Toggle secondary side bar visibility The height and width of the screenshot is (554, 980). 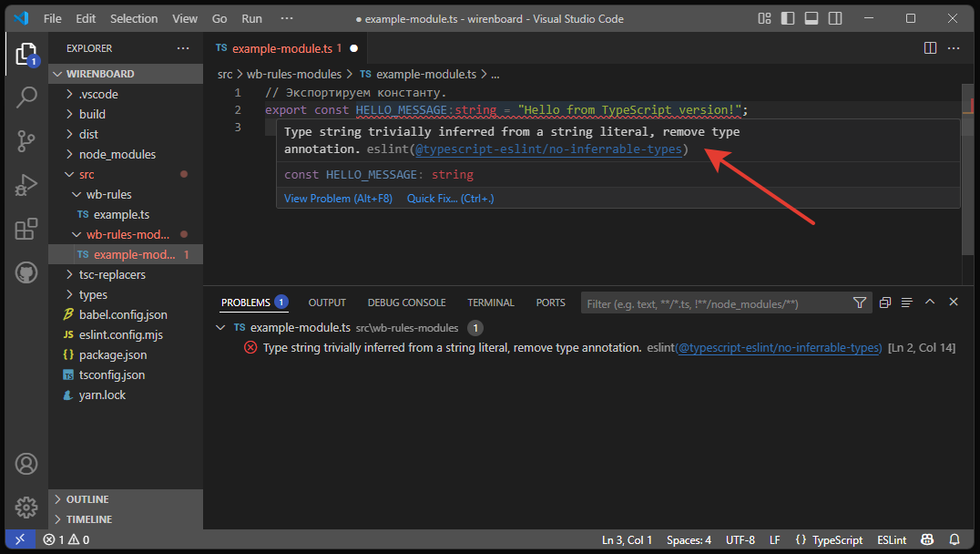[835, 19]
